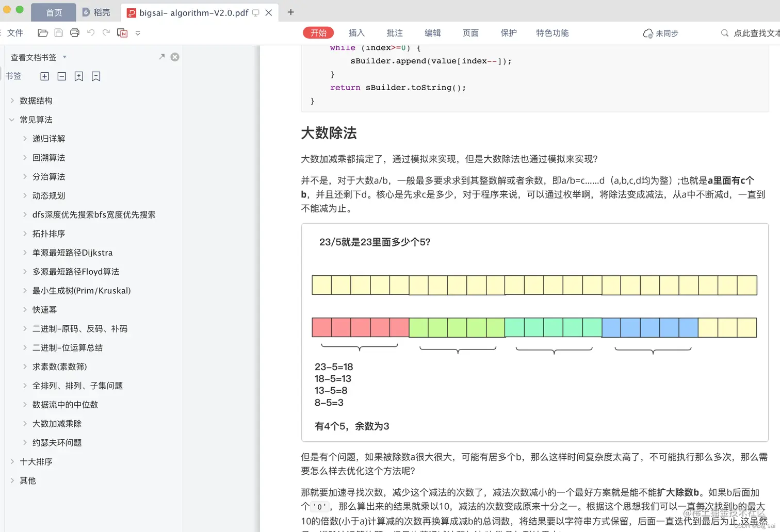
Task: Expand the 递归详解 bookmark
Action: point(24,139)
